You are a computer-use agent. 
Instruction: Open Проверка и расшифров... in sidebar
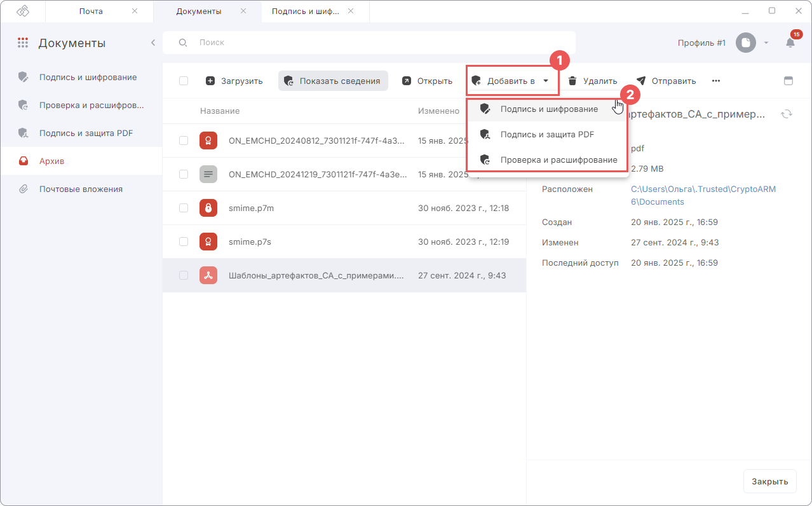pos(81,105)
